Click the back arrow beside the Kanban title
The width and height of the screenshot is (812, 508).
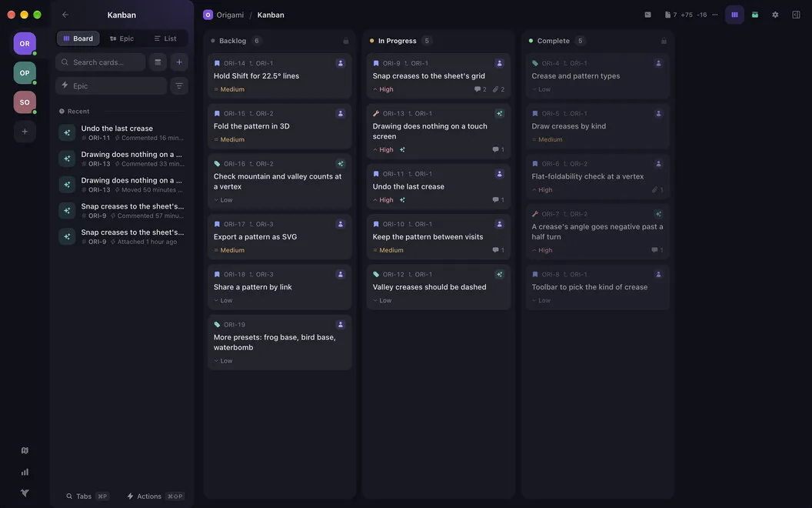point(65,15)
